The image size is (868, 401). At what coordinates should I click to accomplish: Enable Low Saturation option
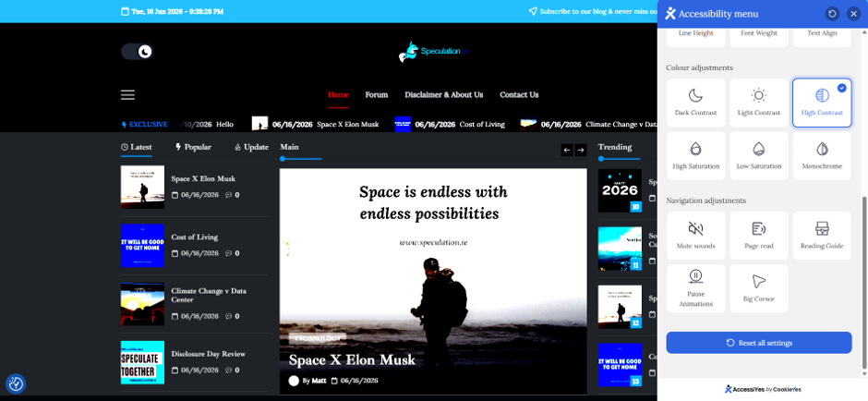[759, 155]
